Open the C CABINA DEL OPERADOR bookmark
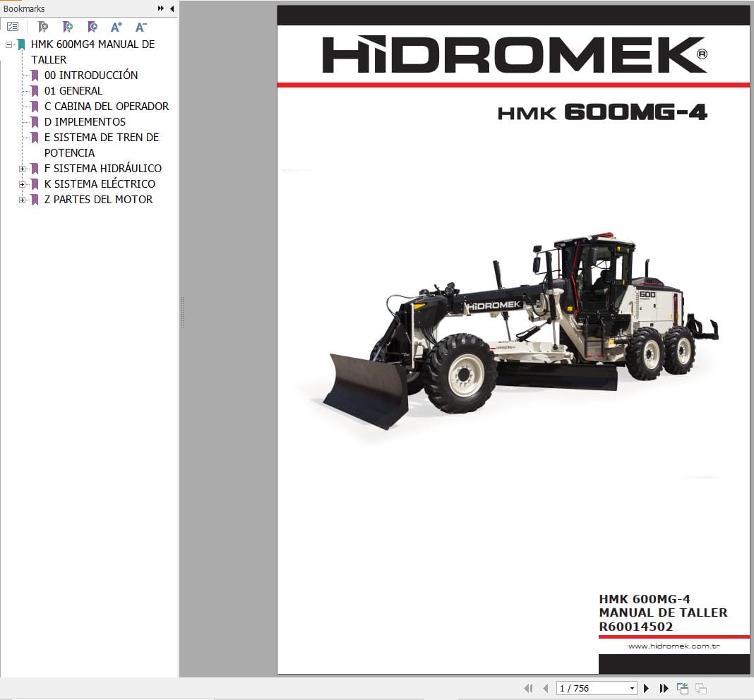This screenshot has height=700, width=754. [107, 107]
